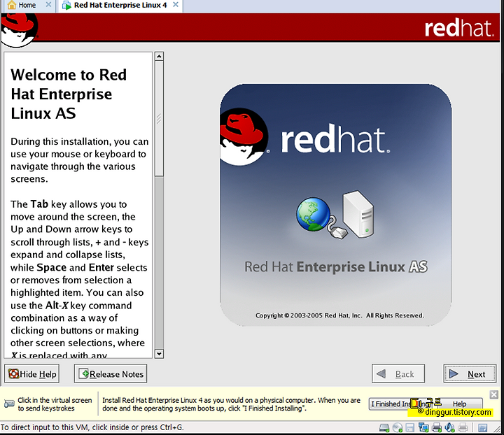
Task: Open the Release Notes
Action: pyautogui.click(x=111, y=373)
